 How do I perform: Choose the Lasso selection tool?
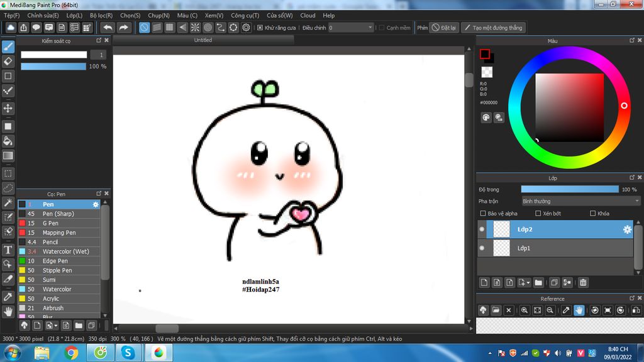(8, 189)
